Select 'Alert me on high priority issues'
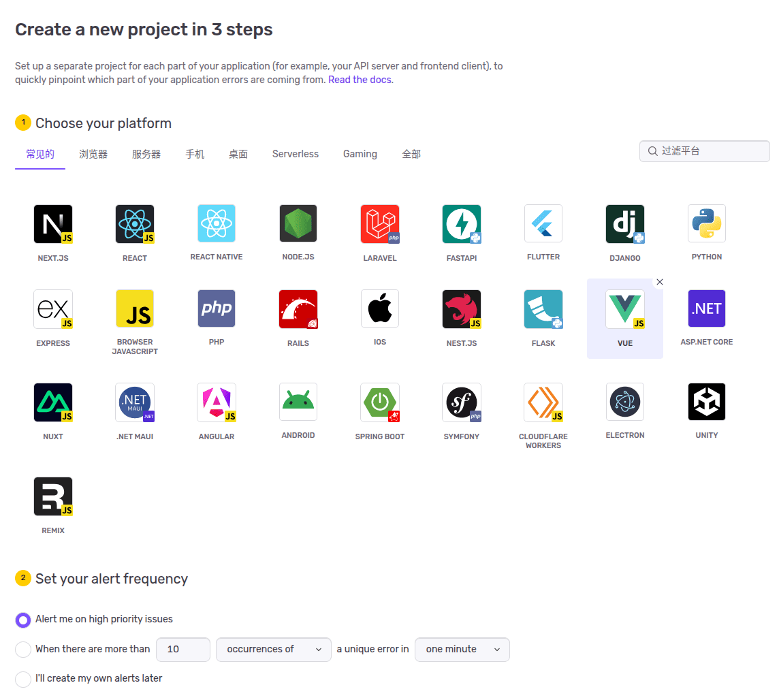779x700 pixels. [x=24, y=620]
